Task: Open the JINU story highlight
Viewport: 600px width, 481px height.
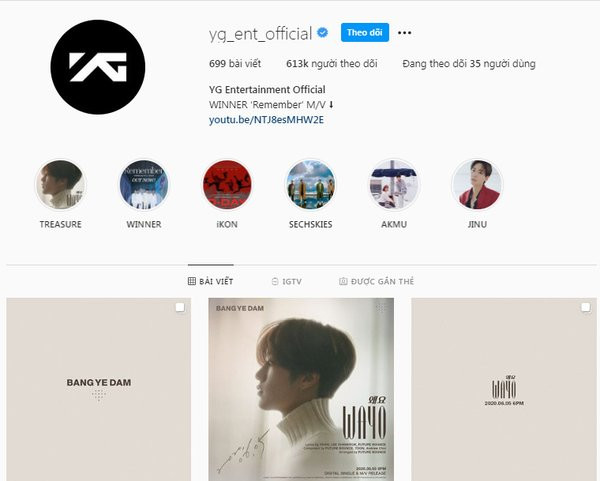Action: point(477,185)
